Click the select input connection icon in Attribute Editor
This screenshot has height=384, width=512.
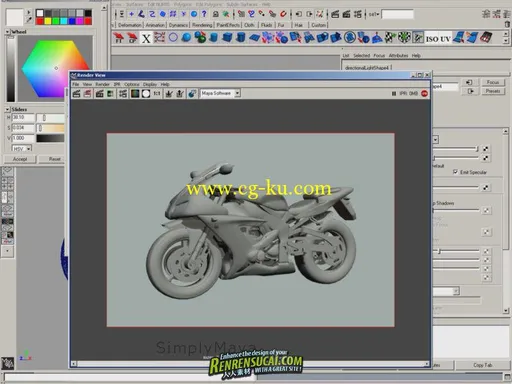[x=469, y=82]
